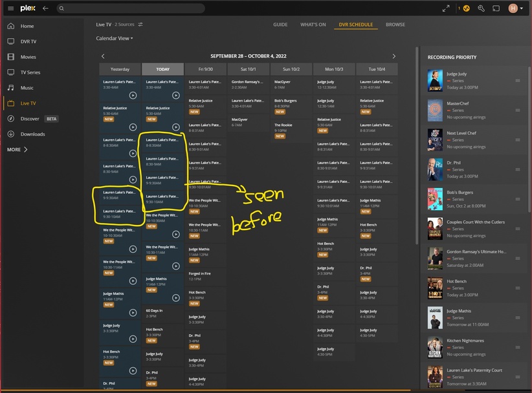The width and height of the screenshot is (532, 393).
Task: Play Yesterday's Judge Judy recording
Action: 133,339
